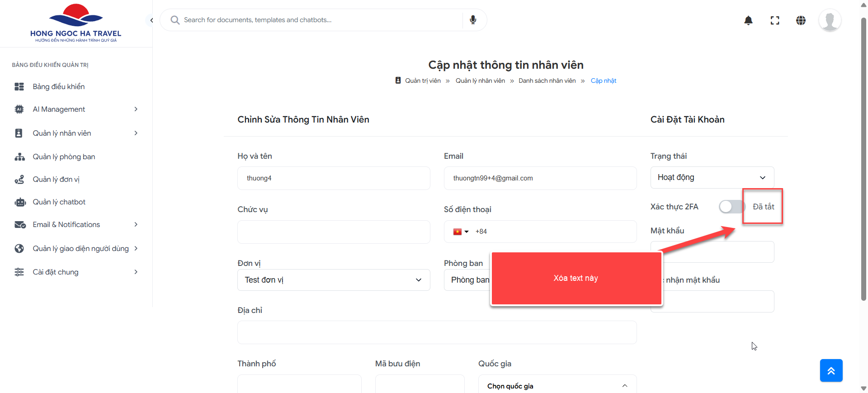Collapse the sidebar with the arrow icon
This screenshot has height=393, width=868.
pos(151,20)
